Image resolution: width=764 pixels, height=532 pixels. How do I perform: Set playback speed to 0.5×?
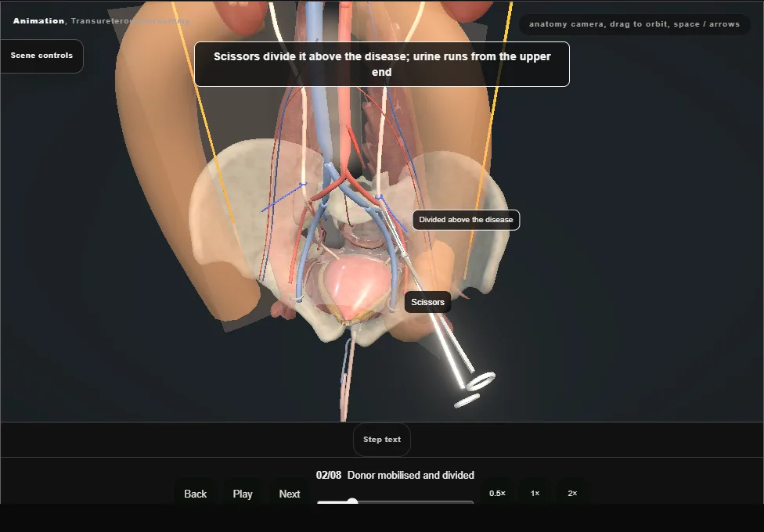click(498, 493)
